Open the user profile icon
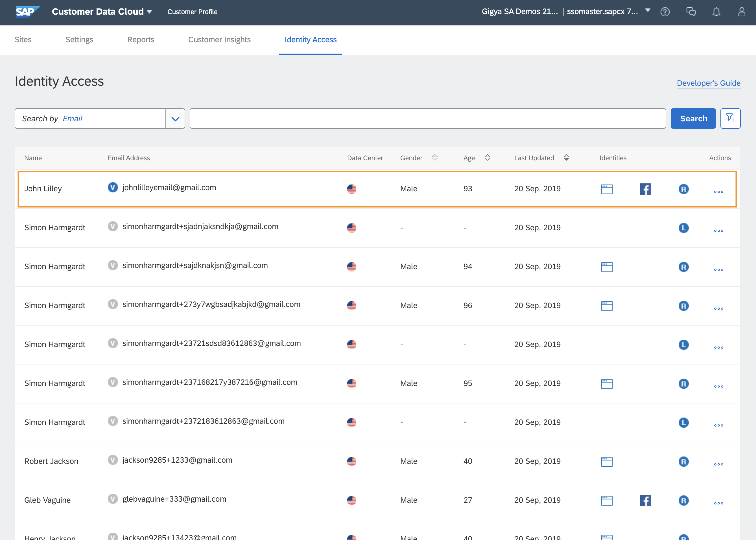 tap(741, 12)
